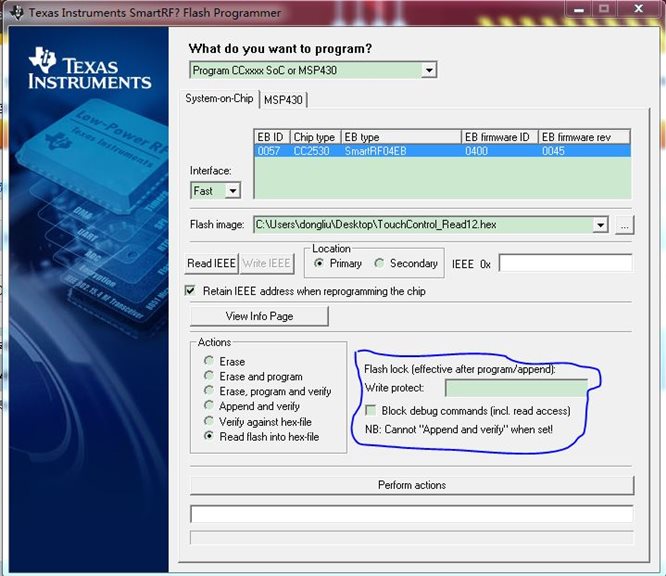666x576 pixels.
Task: Click the Write protect field
Action: [x=516, y=388]
